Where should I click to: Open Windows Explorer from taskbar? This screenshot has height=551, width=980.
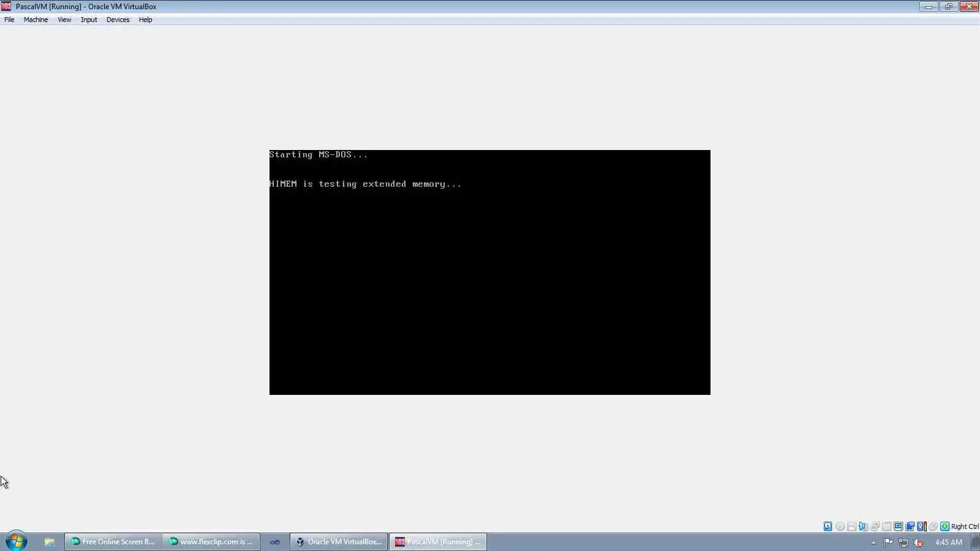pos(49,542)
